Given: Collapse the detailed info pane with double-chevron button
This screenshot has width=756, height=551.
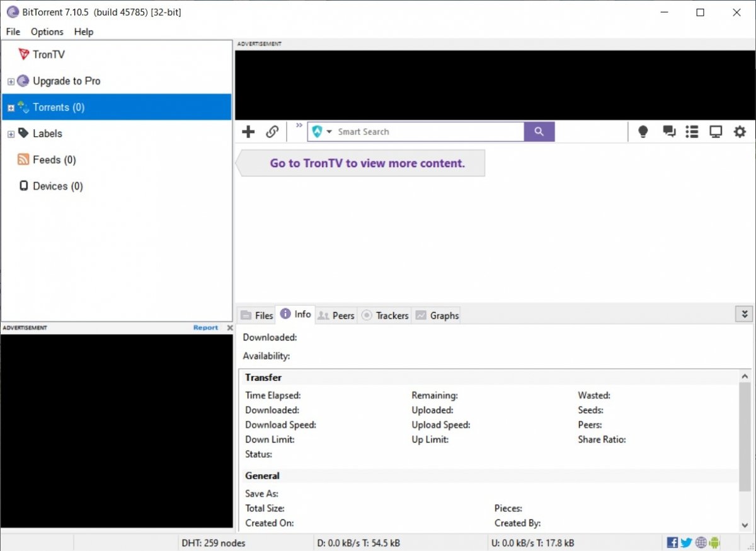Looking at the screenshot, I should pos(744,314).
